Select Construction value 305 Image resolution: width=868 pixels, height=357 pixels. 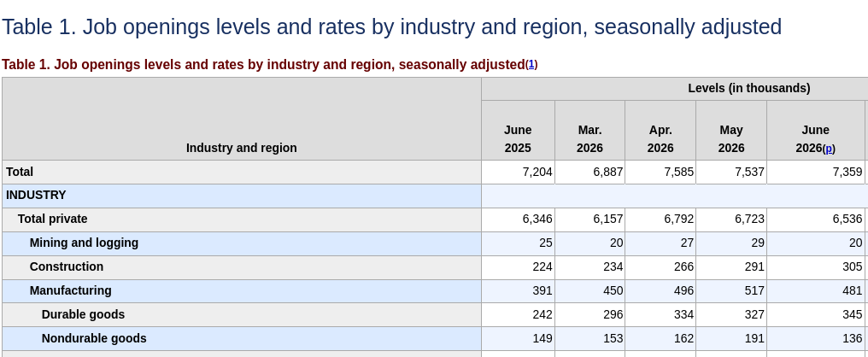coord(853,266)
